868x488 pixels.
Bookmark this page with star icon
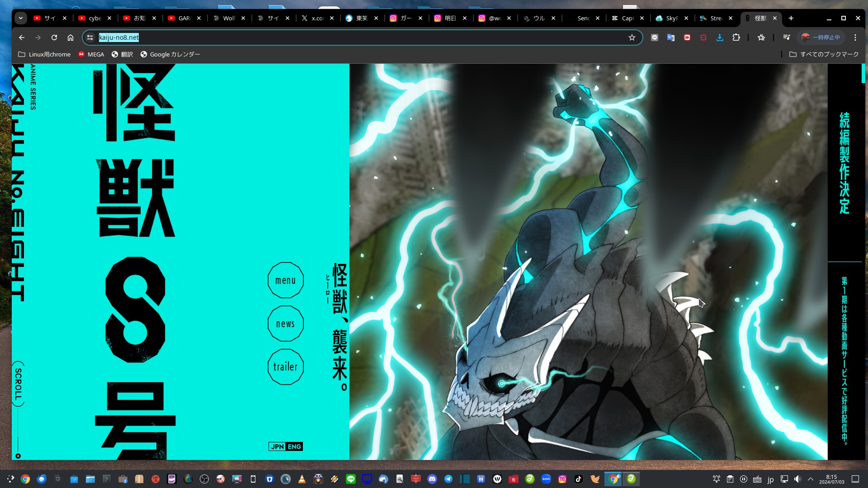632,38
